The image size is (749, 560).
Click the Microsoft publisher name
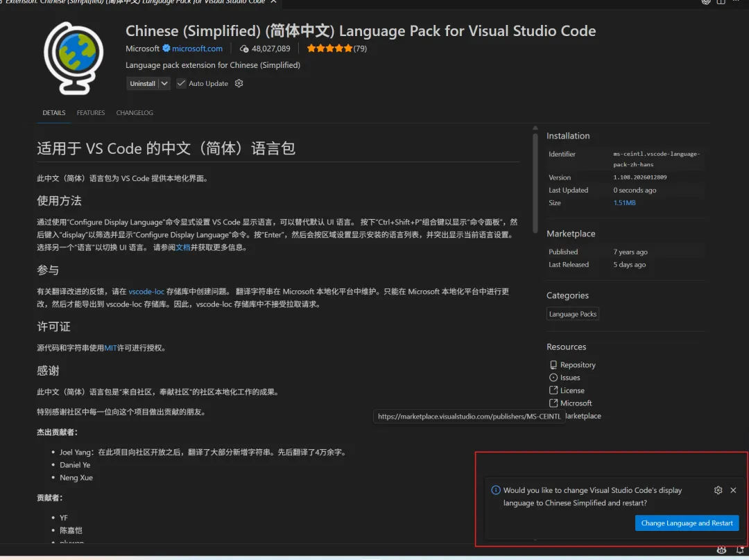point(142,49)
